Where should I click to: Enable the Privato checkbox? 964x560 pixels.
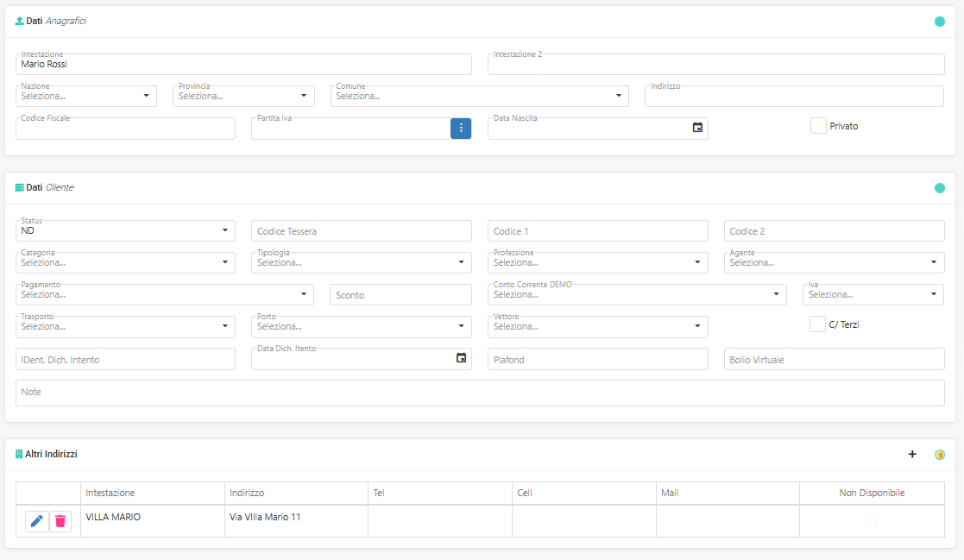click(818, 126)
